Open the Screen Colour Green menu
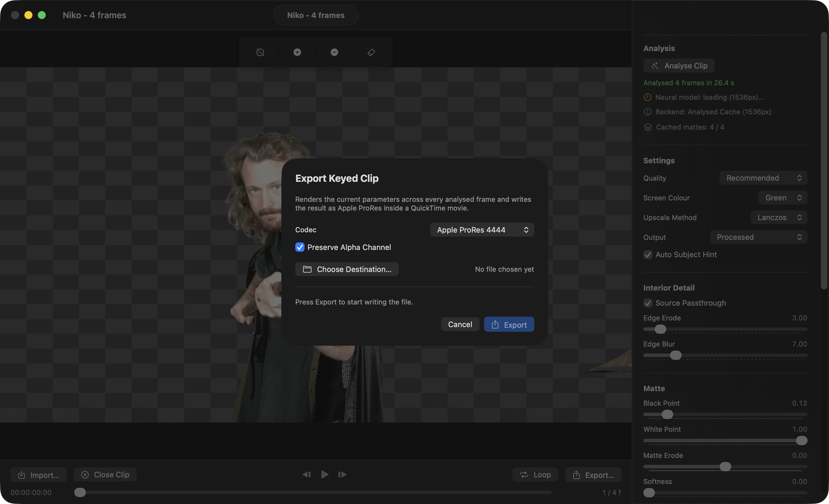This screenshot has height=504, width=829. 783,198
